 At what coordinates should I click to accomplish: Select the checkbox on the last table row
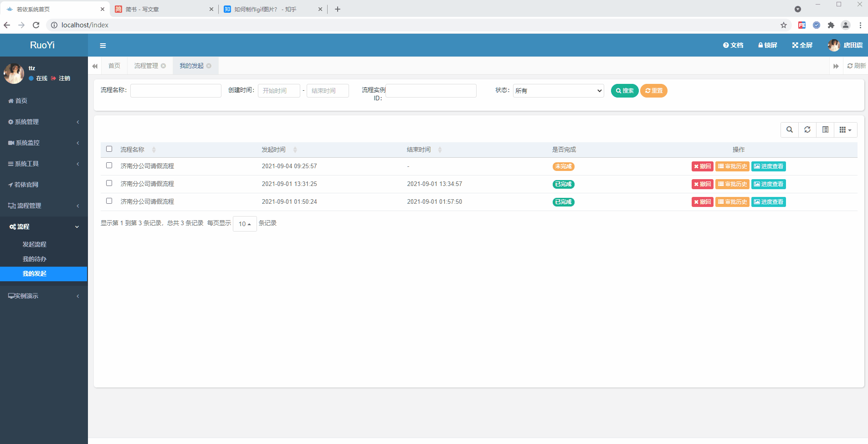(x=109, y=201)
